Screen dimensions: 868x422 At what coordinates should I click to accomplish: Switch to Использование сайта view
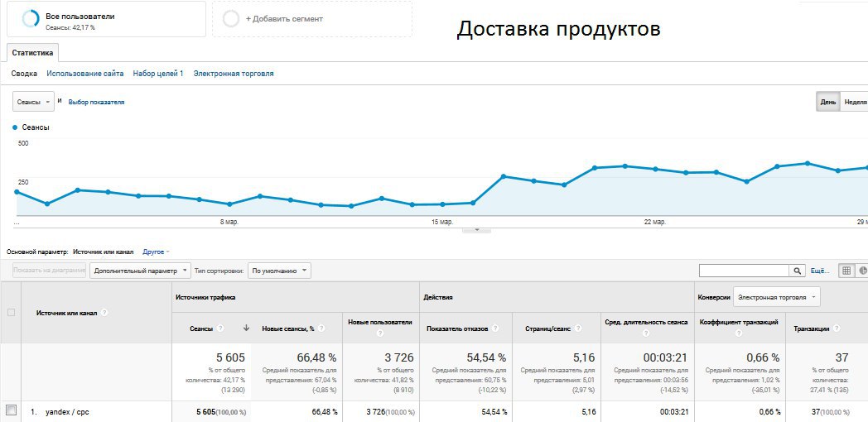point(85,74)
